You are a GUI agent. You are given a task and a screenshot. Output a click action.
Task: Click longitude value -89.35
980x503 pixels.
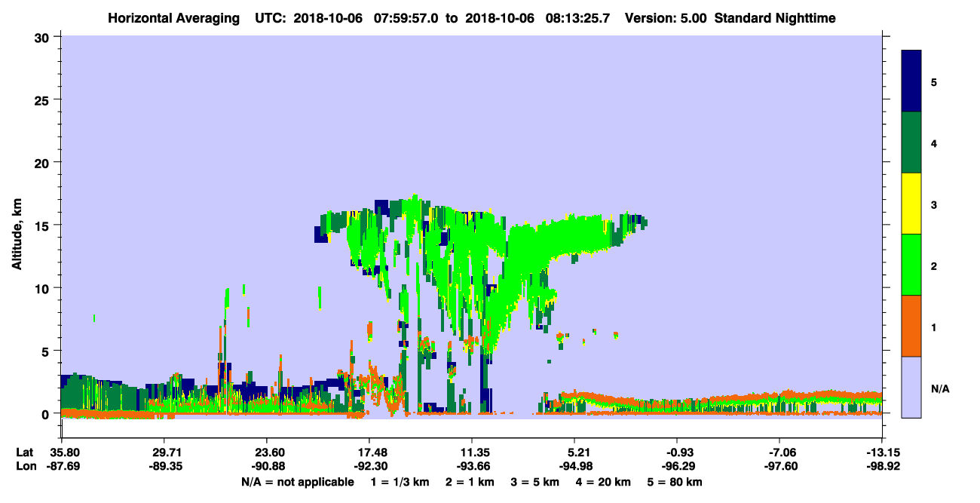[x=164, y=467]
